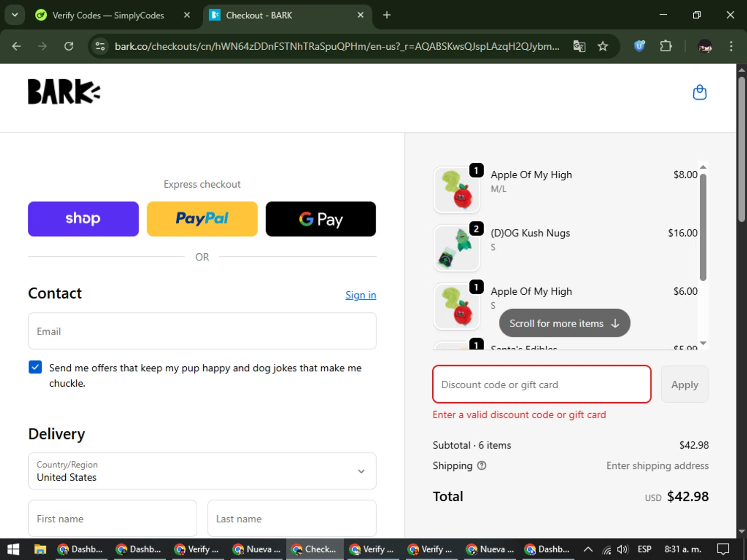Click the Last name field
747x560 pixels.
point(292,518)
